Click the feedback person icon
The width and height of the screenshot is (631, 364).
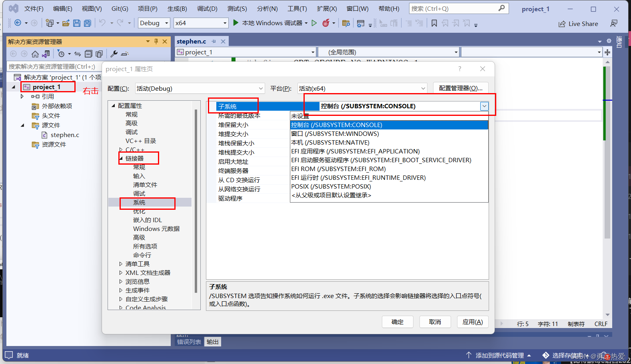[614, 24]
